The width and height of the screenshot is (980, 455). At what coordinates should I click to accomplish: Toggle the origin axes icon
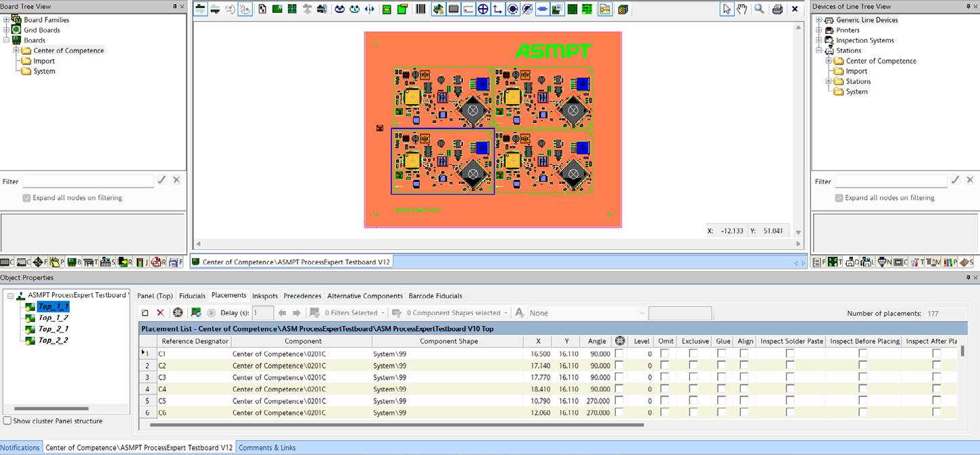click(497, 9)
